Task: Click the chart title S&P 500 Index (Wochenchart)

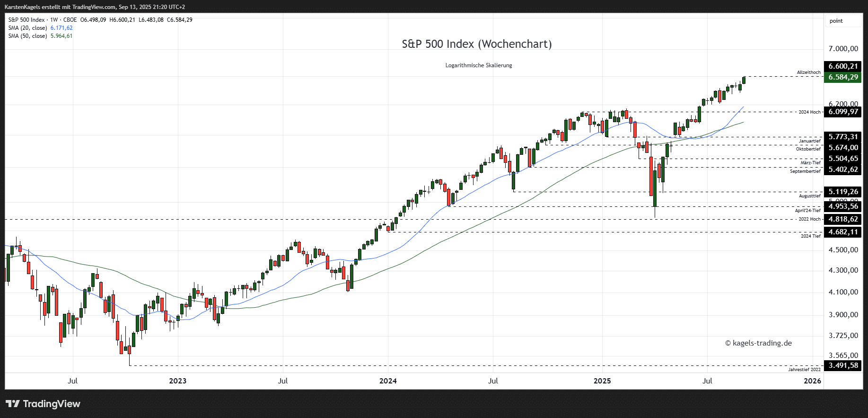Action: pos(477,44)
